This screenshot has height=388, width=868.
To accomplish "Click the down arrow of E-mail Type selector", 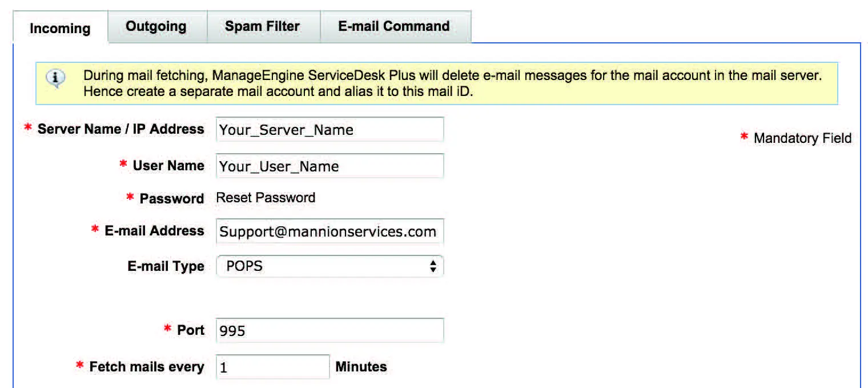I will (x=433, y=269).
